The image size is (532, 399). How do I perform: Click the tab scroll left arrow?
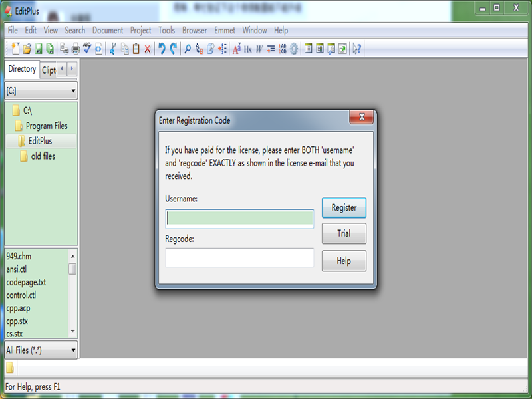[62, 69]
